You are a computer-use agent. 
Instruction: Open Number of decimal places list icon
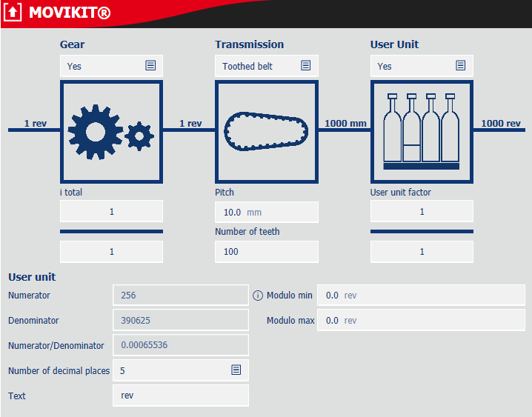(236, 370)
